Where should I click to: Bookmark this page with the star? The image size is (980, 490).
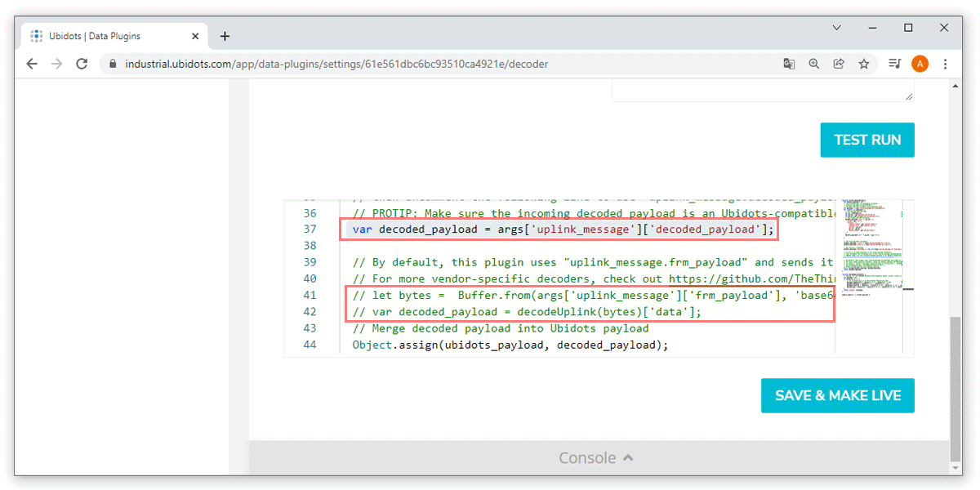(863, 64)
